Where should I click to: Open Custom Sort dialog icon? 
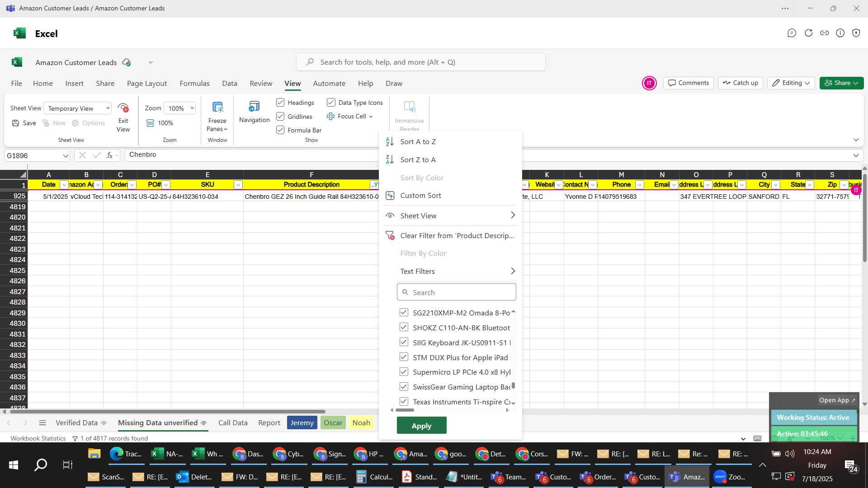390,195
